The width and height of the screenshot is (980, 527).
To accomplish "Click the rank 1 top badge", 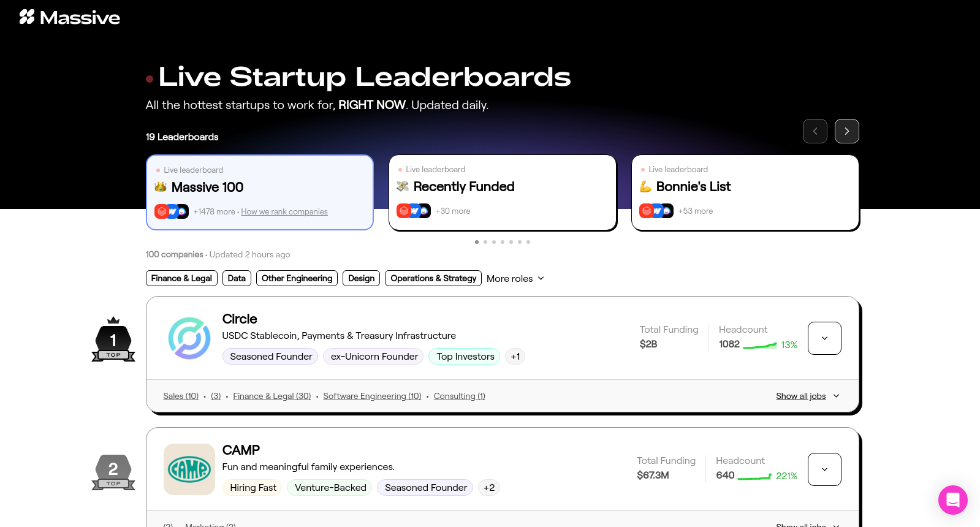I will [113, 339].
